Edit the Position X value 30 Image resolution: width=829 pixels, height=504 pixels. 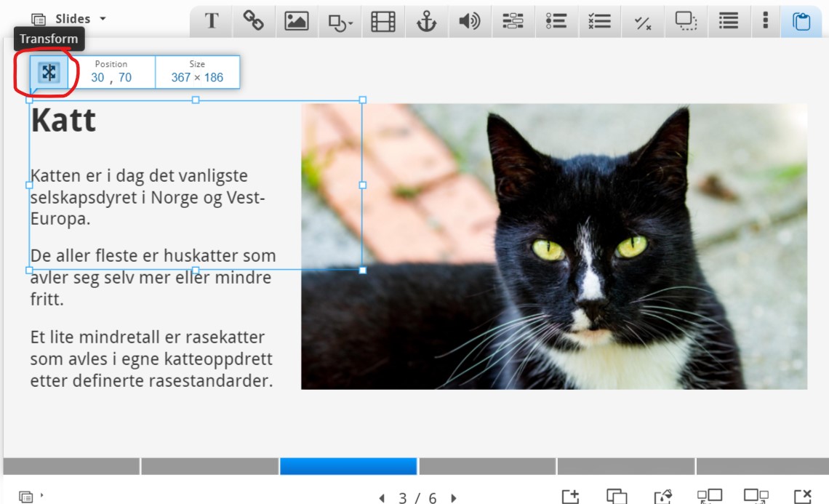pos(98,78)
